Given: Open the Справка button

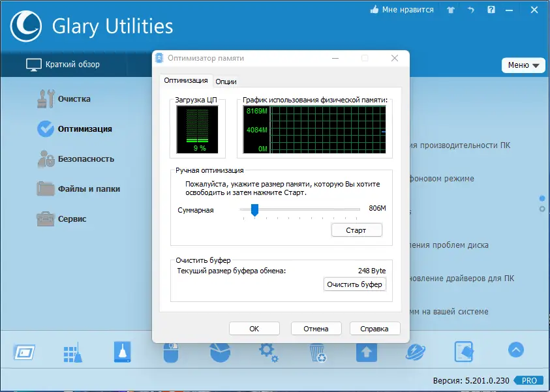Looking at the screenshot, I should [374, 329].
